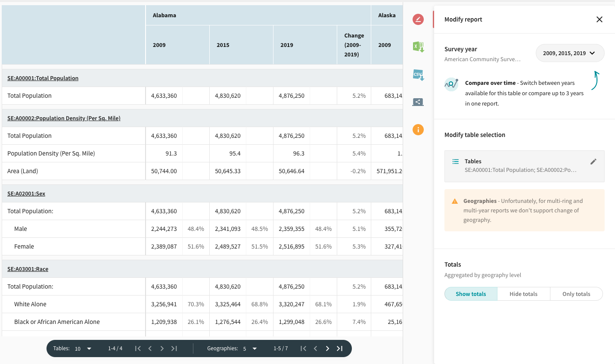This screenshot has width=615, height=364.
Task: Download report as Excel file
Action: (x=418, y=47)
